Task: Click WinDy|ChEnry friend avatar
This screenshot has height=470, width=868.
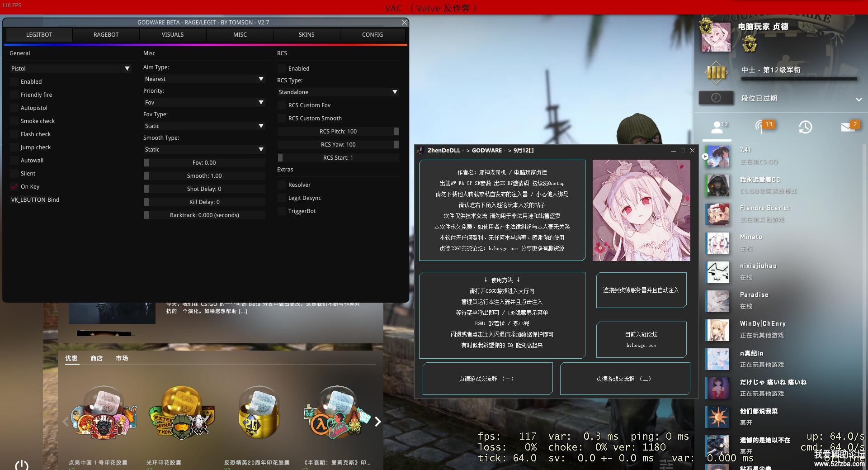Action: coord(717,330)
